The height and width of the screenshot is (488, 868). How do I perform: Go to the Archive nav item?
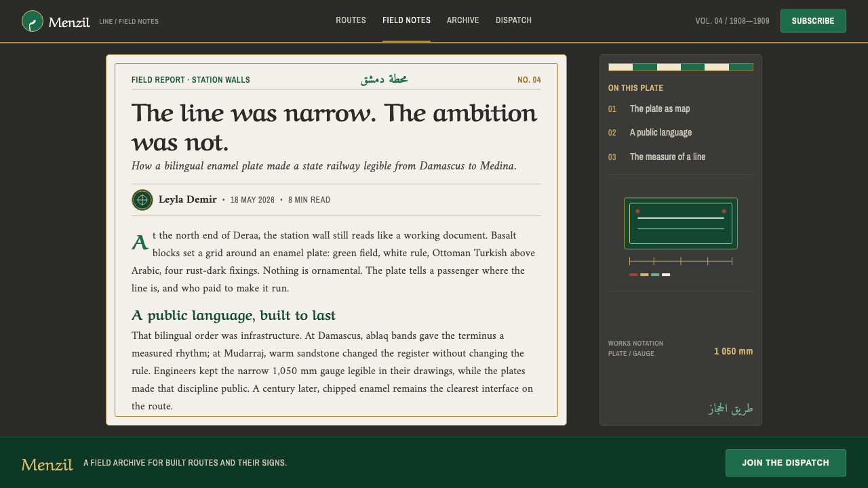click(463, 20)
